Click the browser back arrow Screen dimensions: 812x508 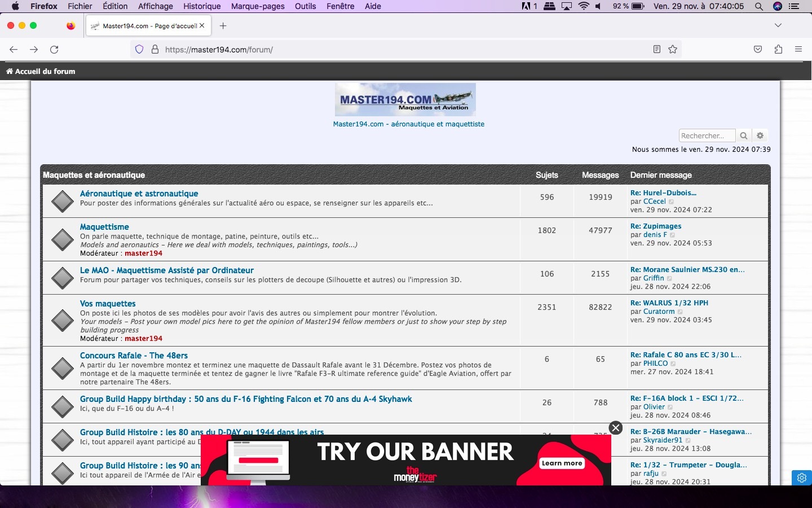14,50
